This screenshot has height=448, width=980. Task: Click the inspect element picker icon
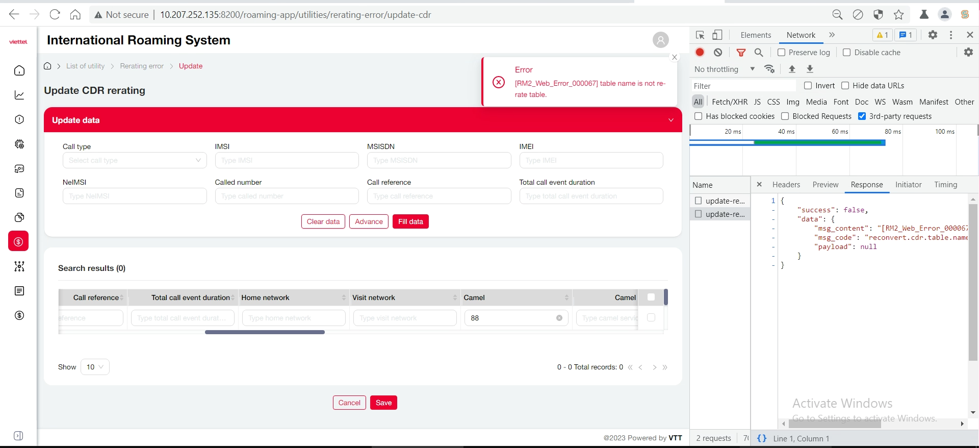(700, 35)
